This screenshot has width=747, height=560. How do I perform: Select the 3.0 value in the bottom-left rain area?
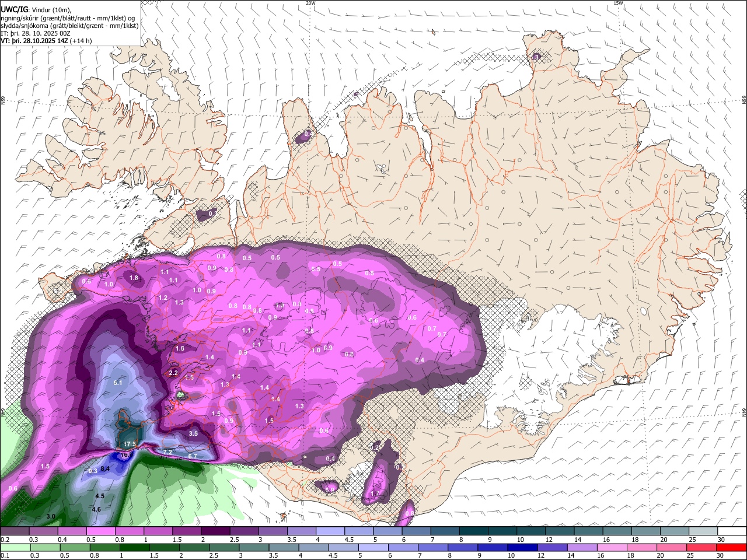51,516
